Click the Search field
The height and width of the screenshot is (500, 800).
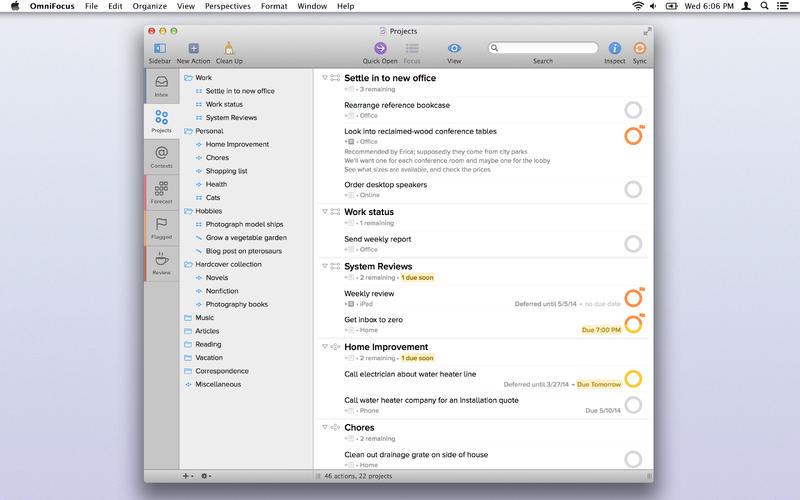tap(543, 48)
